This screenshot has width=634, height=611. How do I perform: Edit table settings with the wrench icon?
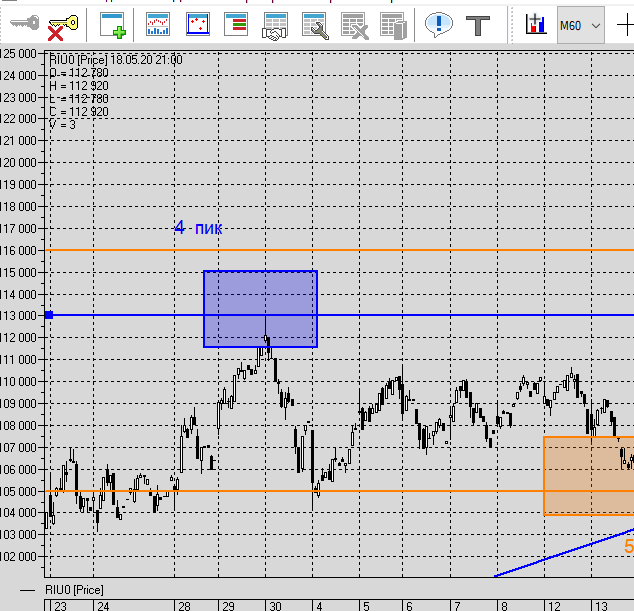click(315, 26)
